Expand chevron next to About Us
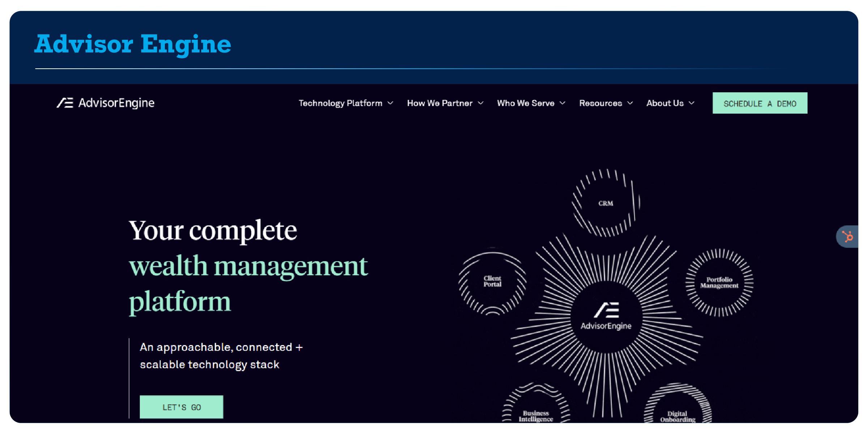This screenshot has width=868, height=439. pyautogui.click(x=692, y=103)
